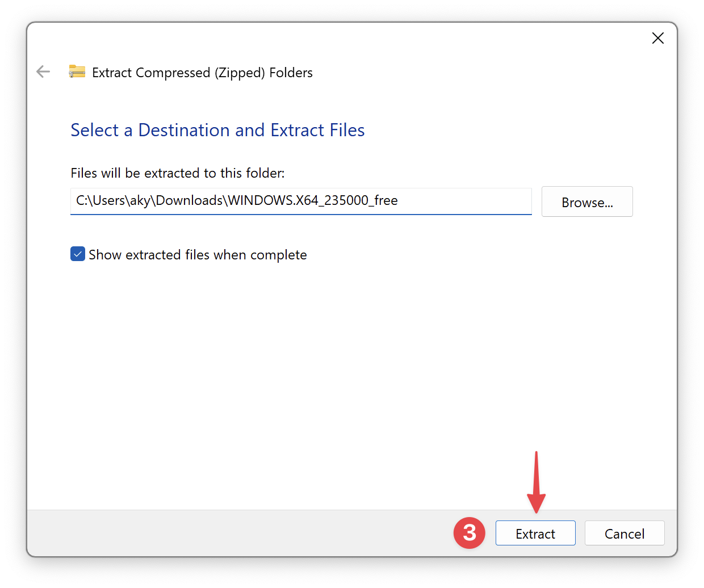Click the zipped folder icon in title
Screen dimensions: 704x588
tap(77, 72)
